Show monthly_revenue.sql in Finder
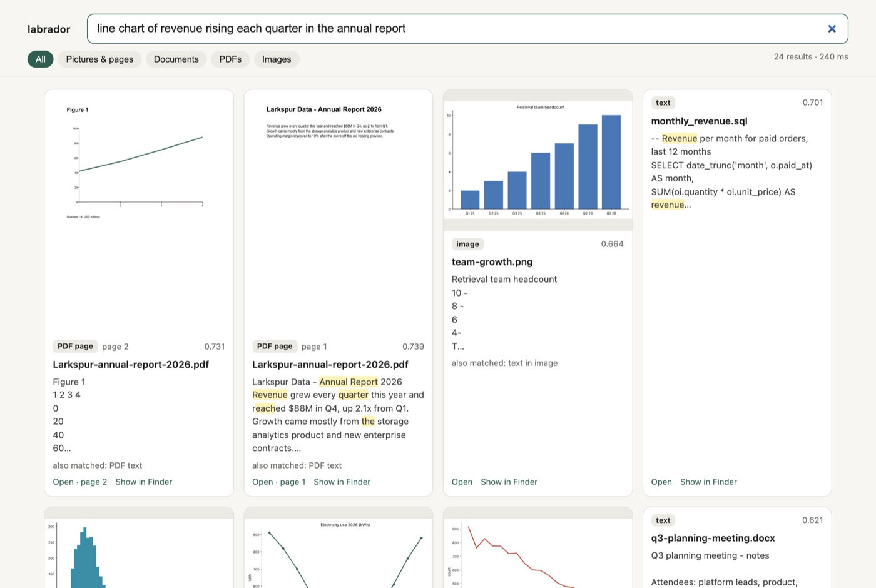The image size is (876, 588). click(x=708, y=482)
